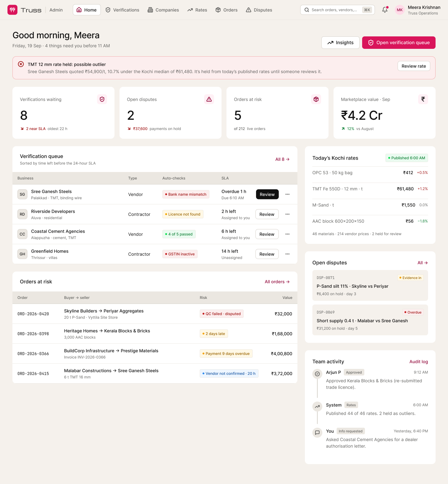Click the Insights button

pos(340,43)
